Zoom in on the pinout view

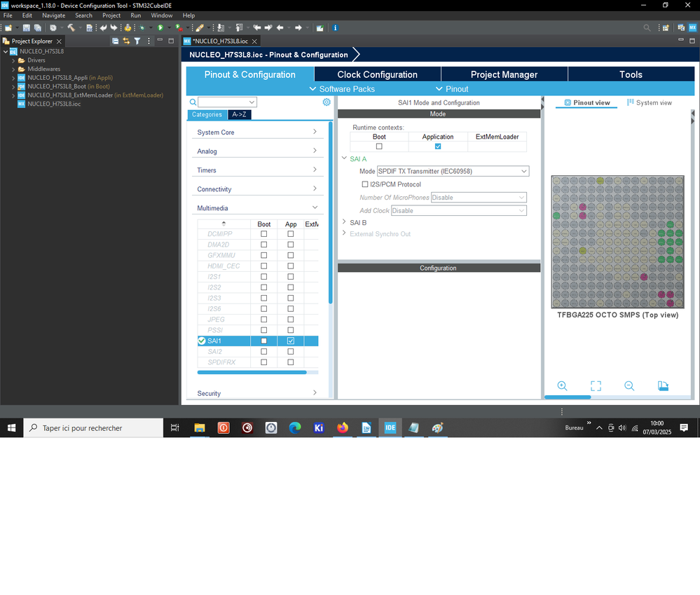coord(562,386)
